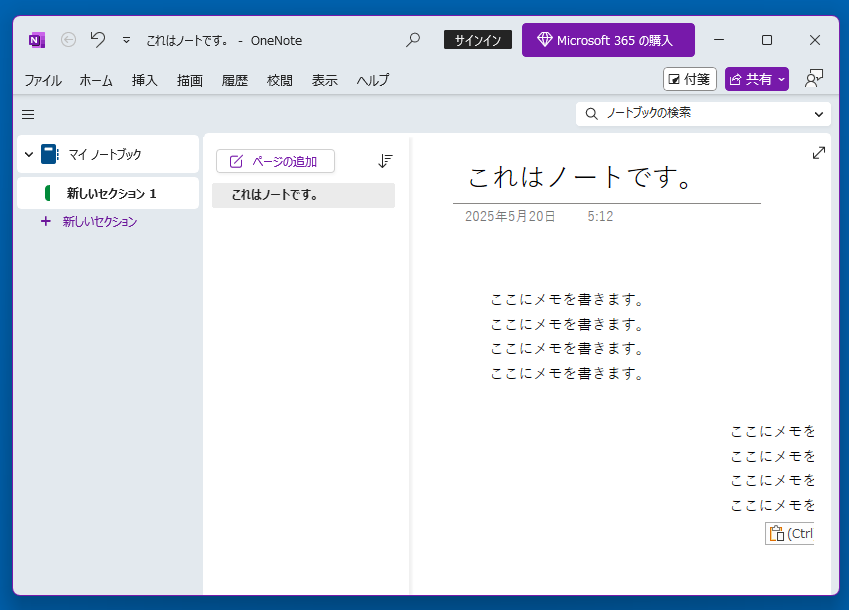Click Microsoft 365 の購入 button

[x=608, y=40]
